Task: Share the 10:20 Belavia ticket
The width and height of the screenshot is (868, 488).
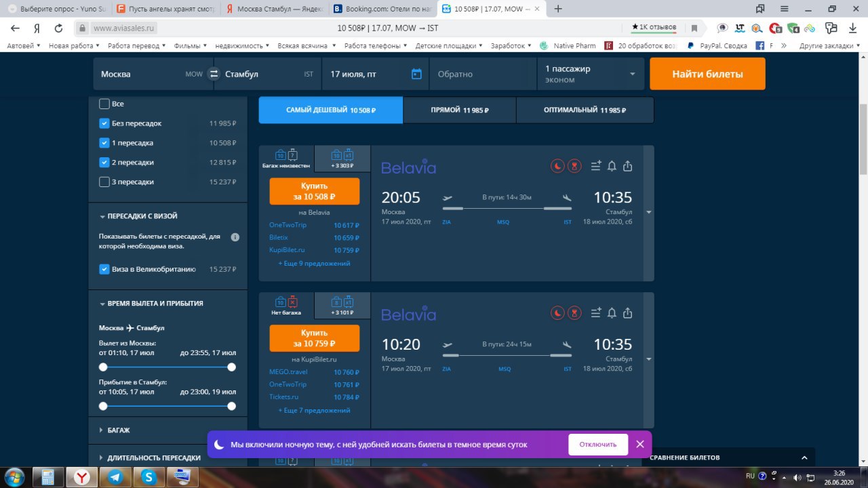Action: 628,312
